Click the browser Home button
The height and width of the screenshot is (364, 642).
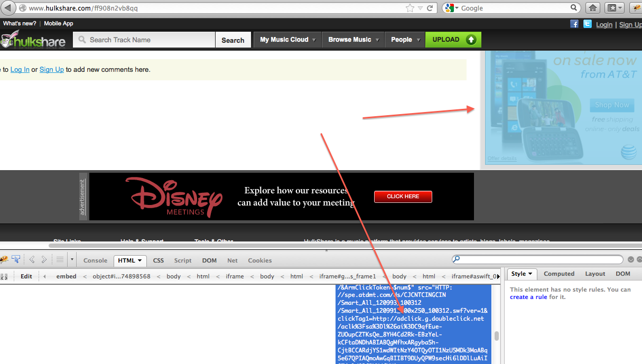(593, 8)
